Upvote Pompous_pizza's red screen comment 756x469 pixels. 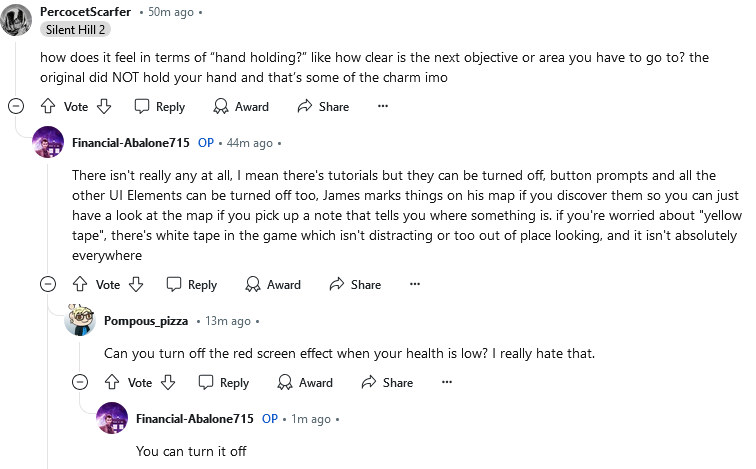click(112, 382)
